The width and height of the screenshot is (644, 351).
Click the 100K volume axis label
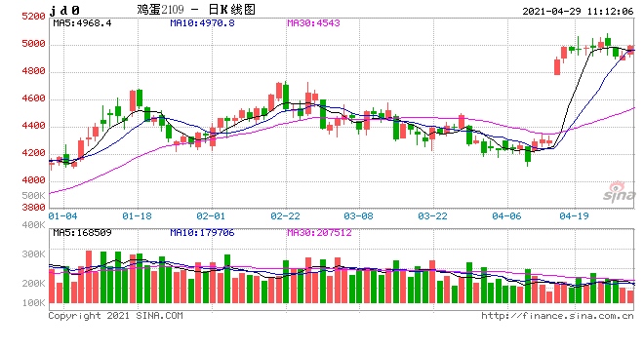coord(33,302)
